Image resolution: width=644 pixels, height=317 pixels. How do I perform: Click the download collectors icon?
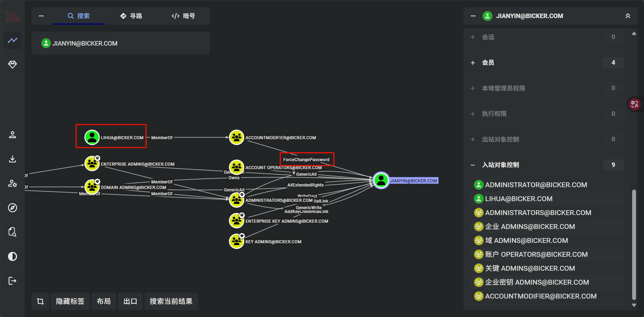click(x=13, y=159)
